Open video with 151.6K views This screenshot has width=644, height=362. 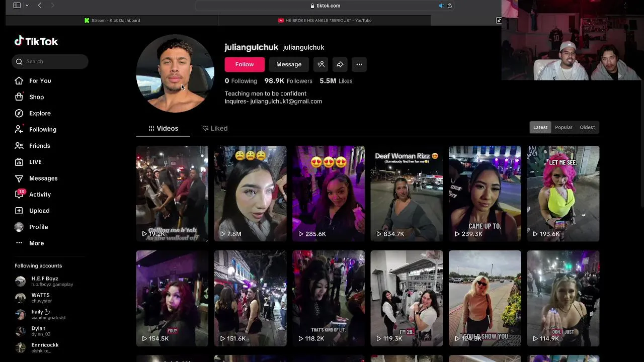tap(251, 298)
